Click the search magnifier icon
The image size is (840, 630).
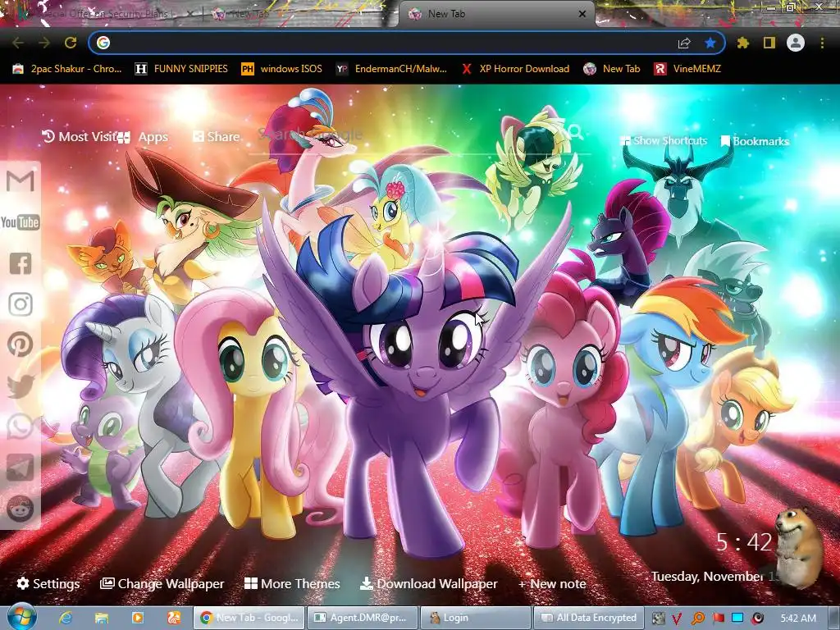tap(575, 132)
